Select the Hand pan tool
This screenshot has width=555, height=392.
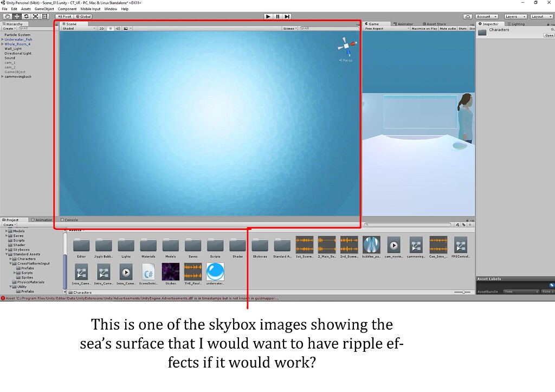8,16
